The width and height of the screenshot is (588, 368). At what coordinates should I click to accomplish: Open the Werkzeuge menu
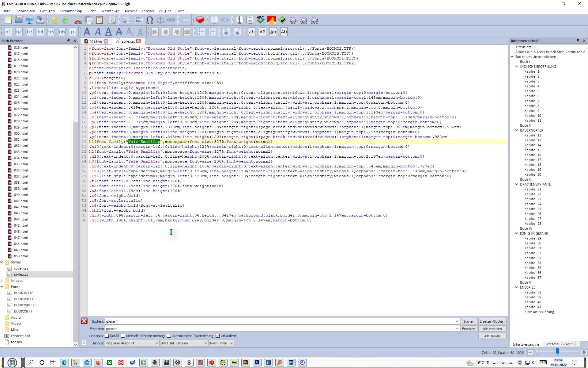110,11
